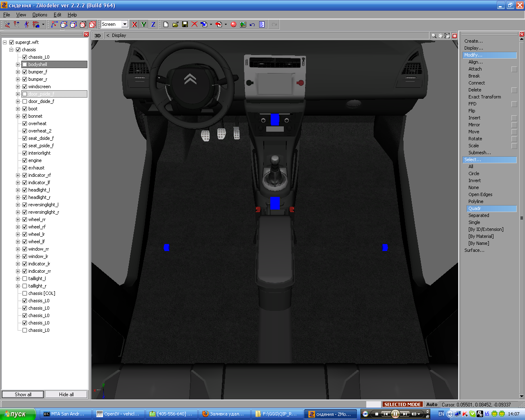Expand the wheel_rr tree node
The width and height of the screenshot is (525, 420).
(x=18, y=219)
